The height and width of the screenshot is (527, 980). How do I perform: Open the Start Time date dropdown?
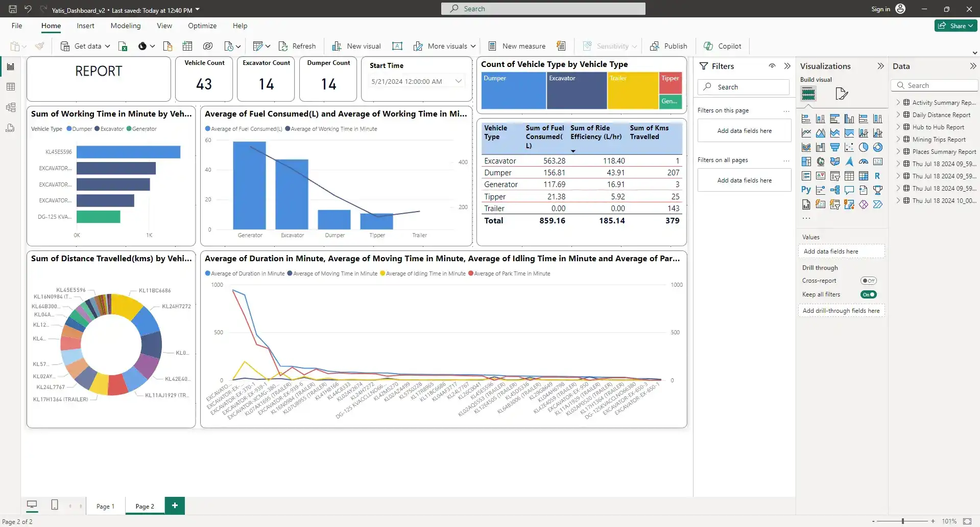pos(458,81)
